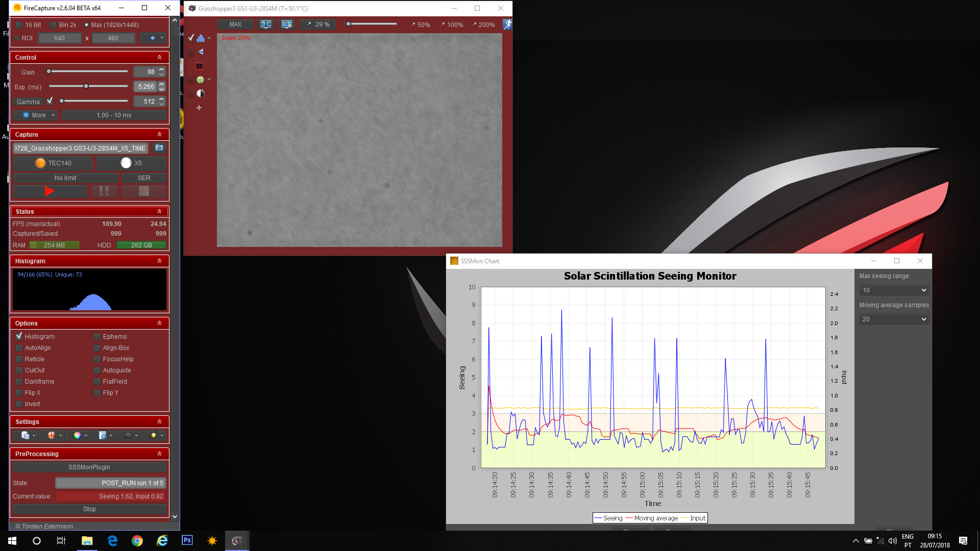Open the save settings database icon
Image resolution: width=980 pixels, height=551 pixels.
[25, 436]
